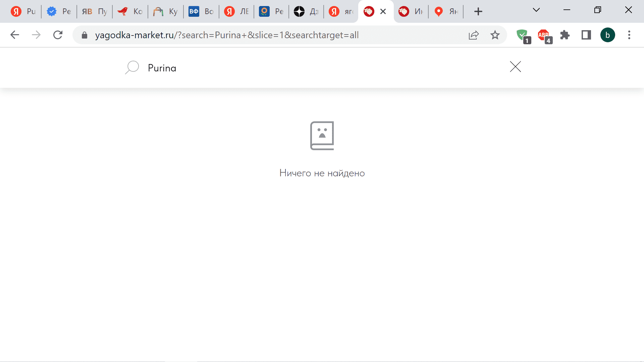Switch to the orange icon Ре tab

pyautogui.click(x=272, y=11)
